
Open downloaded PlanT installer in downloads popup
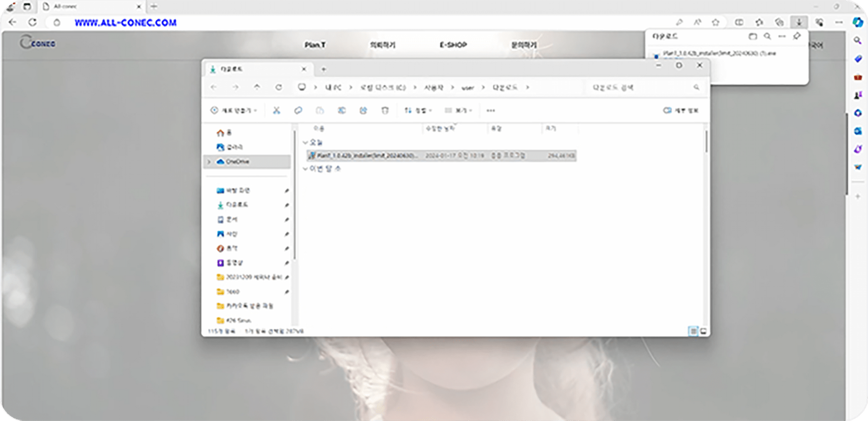719,53
